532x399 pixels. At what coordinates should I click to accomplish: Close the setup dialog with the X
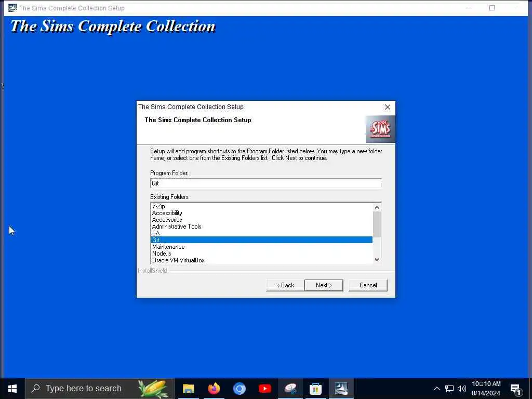pos(388,107)
